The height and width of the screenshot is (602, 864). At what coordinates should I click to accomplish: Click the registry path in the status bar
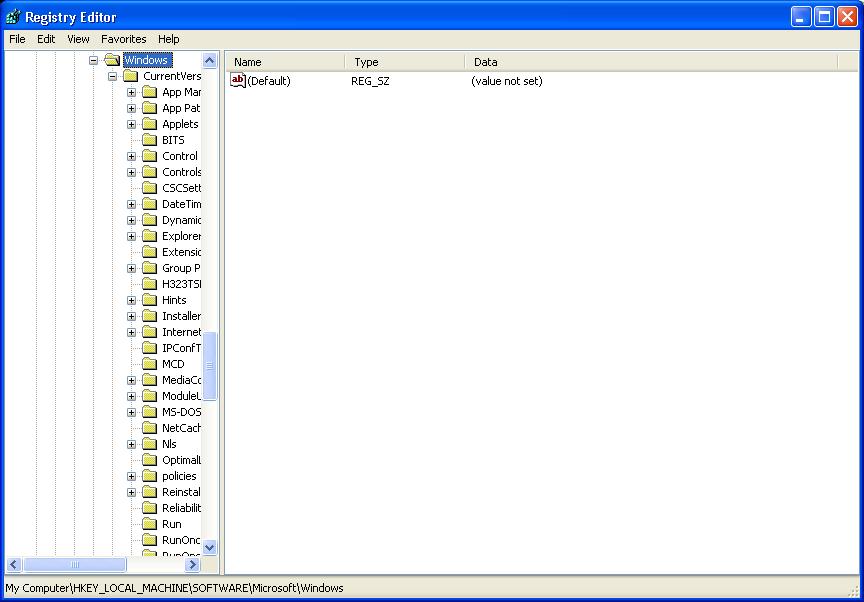pos(174,588)
